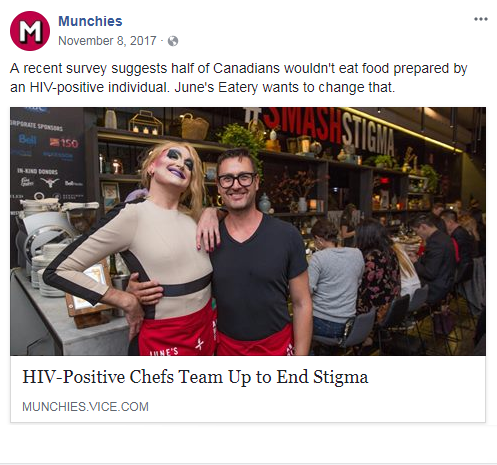This screenshot has width=497, height=465.
Task: Open the November 8, 2017 timestamp
Action: [x=107, y=41]
